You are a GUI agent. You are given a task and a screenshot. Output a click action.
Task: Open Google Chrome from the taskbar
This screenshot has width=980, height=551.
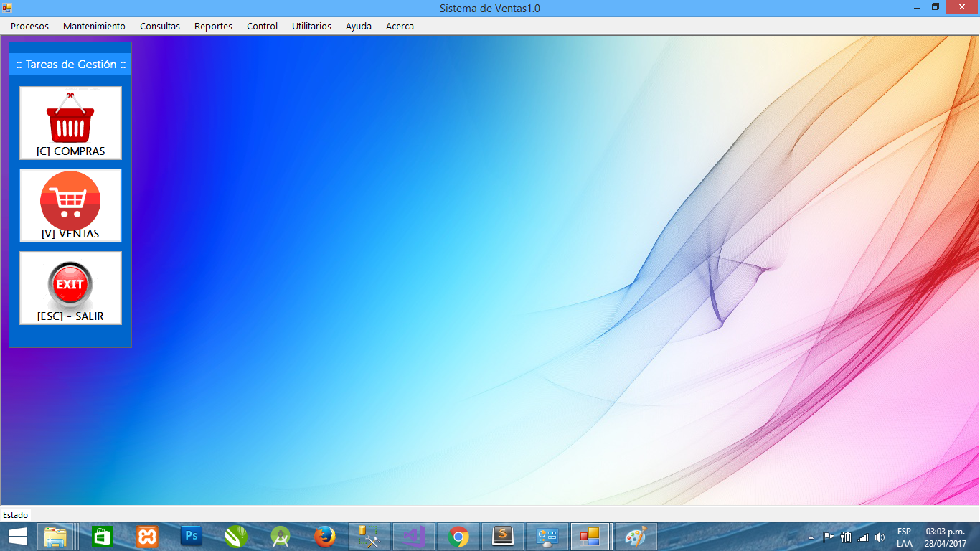[458, 537]
